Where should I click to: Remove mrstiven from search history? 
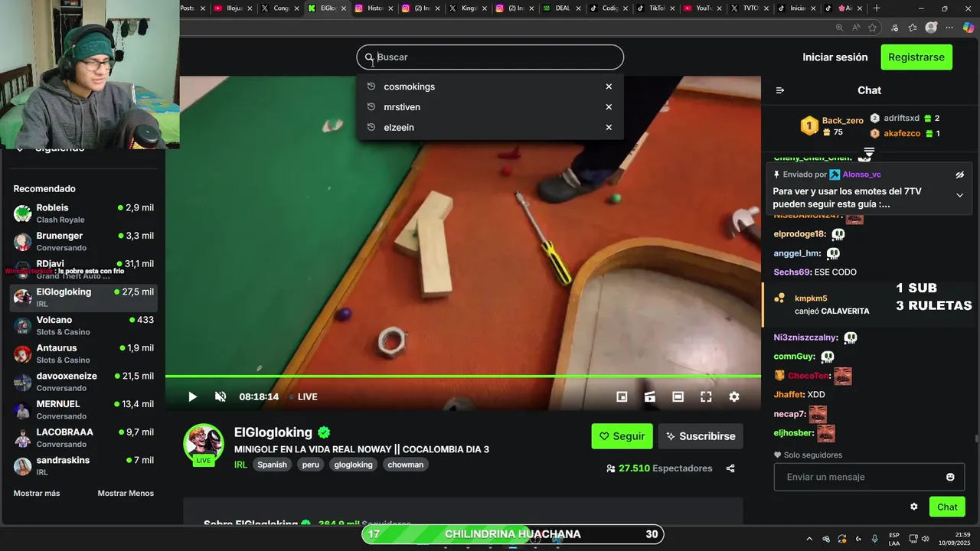click(609, 107)
